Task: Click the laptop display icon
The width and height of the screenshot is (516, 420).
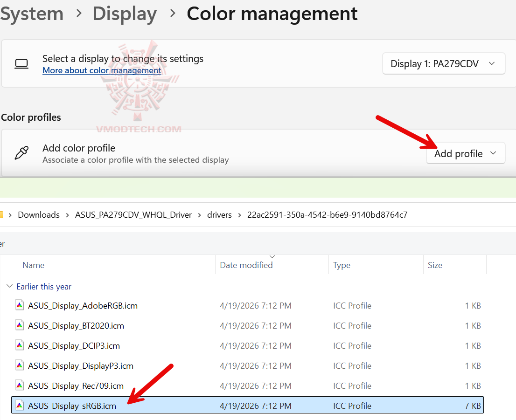Action: (x=22, y=63)
